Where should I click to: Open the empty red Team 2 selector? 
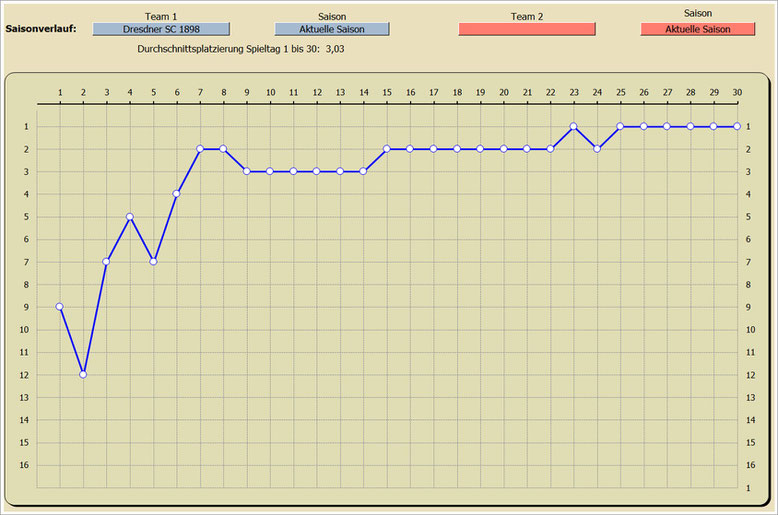(x=527, y=29)
